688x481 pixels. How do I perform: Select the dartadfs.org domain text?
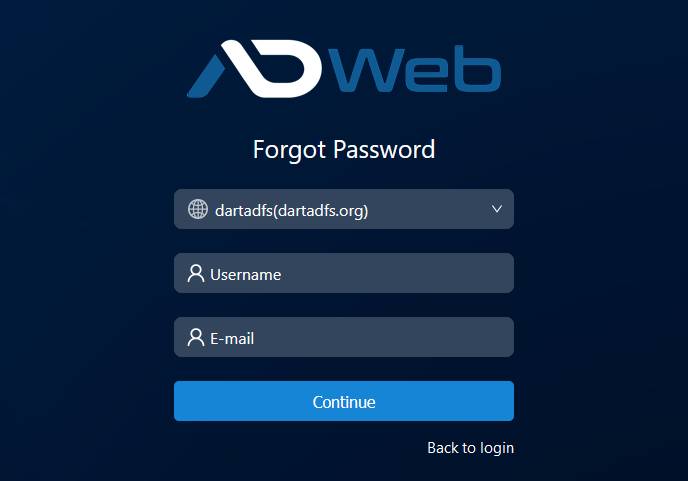coord(291,211)
